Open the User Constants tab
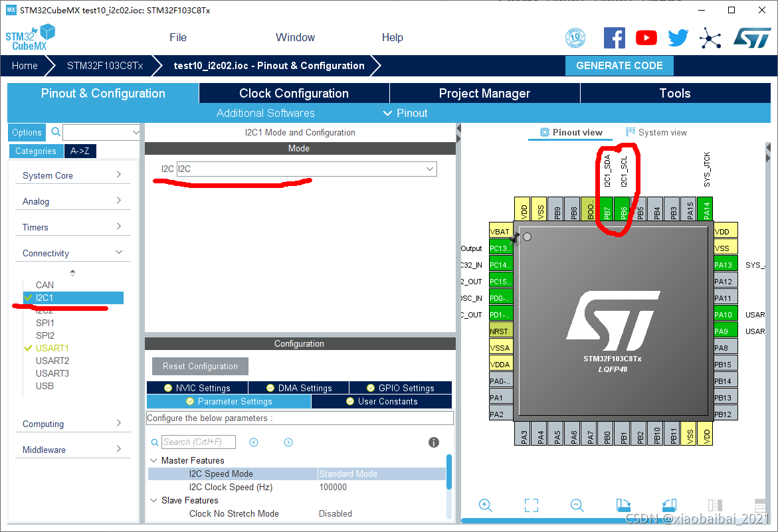 [381, 402]
